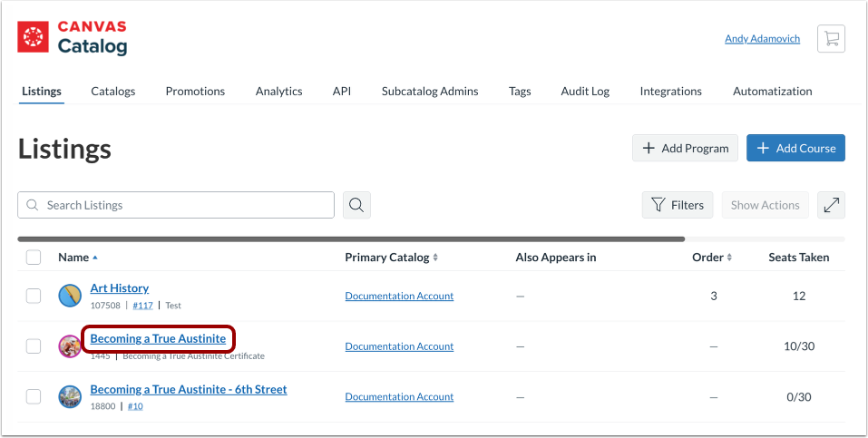Sort by the Primary Catalog column
The width and height of the screenshot is (868, 438).
(392, 258)
